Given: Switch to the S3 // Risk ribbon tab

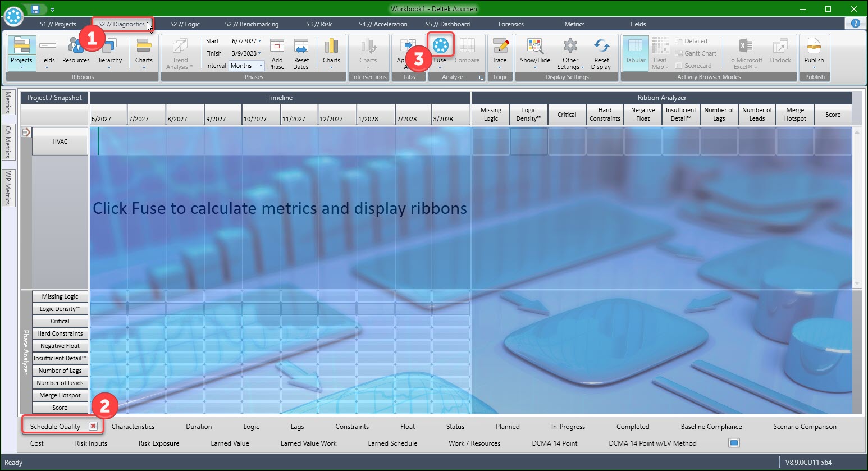Looking at the screenshot, I should tap(318, 24).
